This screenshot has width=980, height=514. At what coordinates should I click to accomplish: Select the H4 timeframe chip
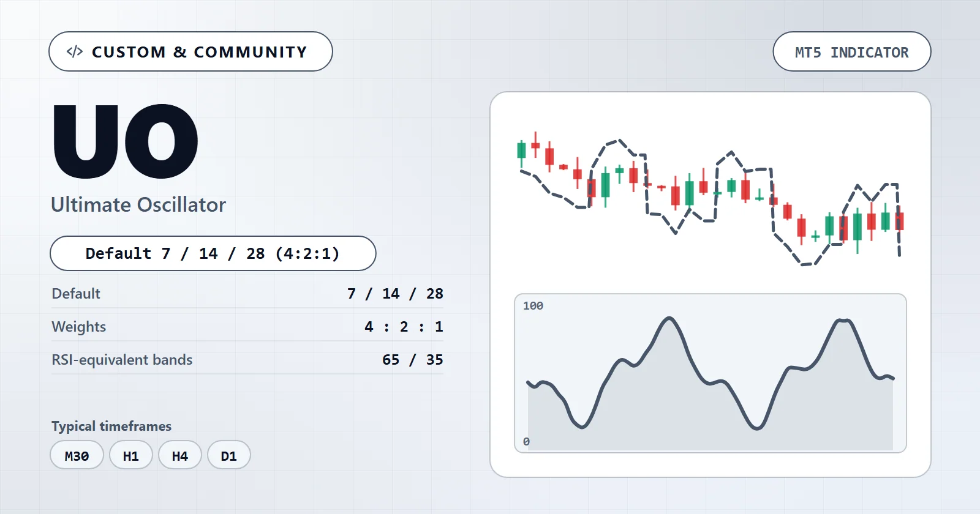tap(179, 455)
